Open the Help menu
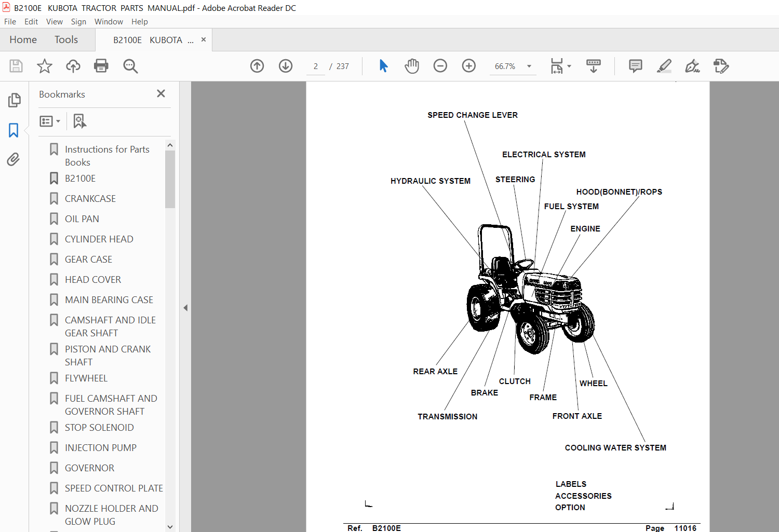The width and height of the screenshot is (779, 532). [140, 21]
